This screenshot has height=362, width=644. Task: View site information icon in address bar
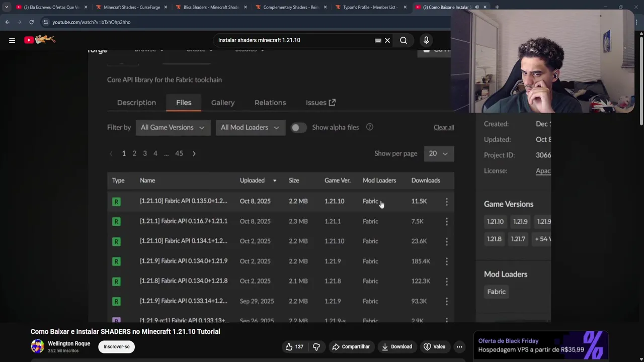click(46, 22)
